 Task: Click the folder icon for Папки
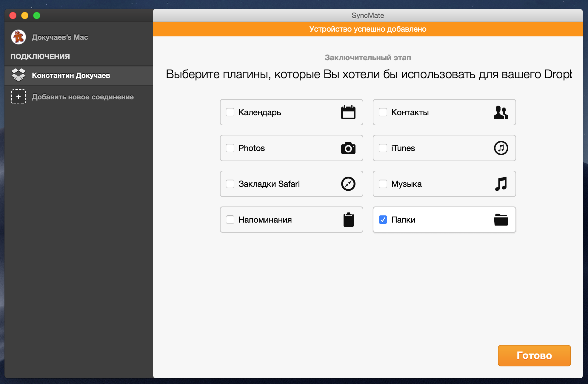pos(501,220)
